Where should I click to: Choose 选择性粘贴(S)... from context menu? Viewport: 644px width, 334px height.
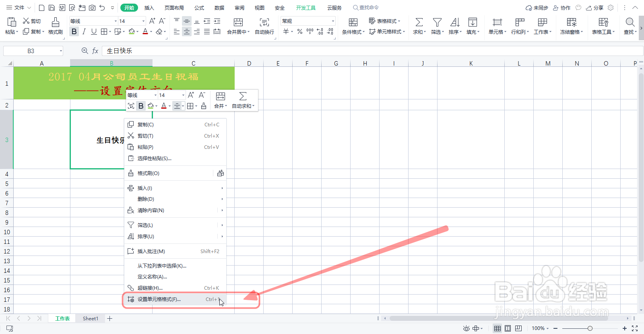[175, 159]
